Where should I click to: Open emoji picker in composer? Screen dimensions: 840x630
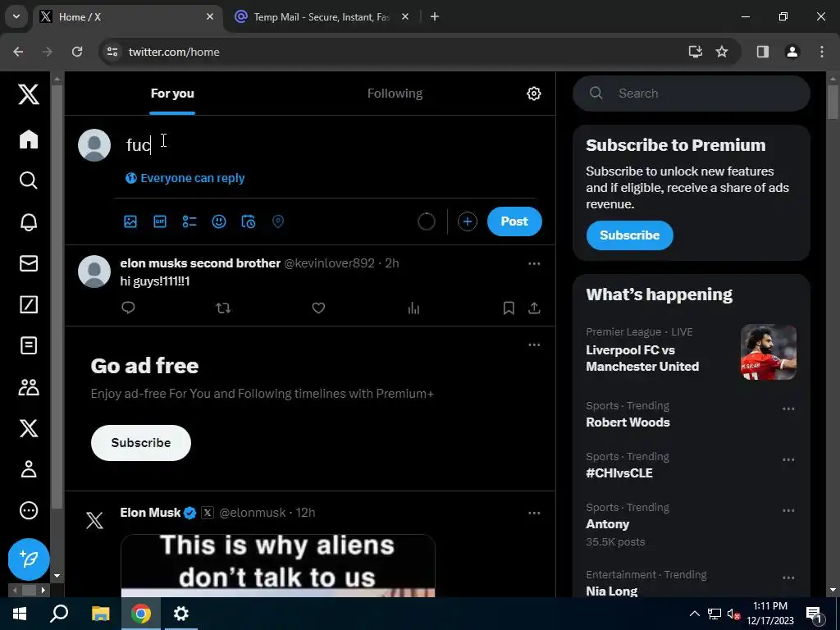point(218,221)
